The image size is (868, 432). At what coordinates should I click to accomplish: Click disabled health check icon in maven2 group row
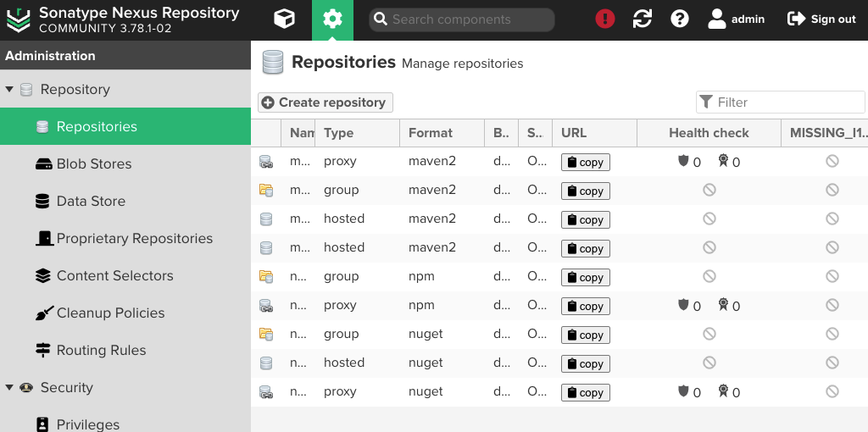pyautogui.click(x=709, y=190)
